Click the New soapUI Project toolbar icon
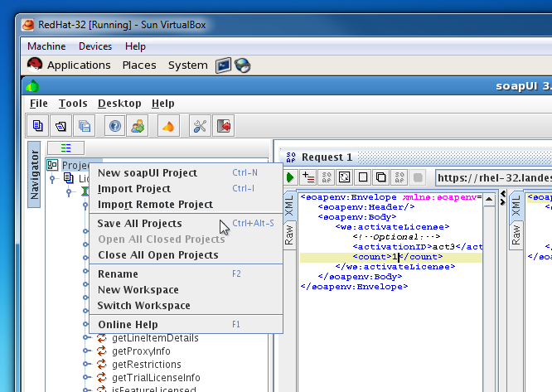552x392 pixels. tap(37, 126)
